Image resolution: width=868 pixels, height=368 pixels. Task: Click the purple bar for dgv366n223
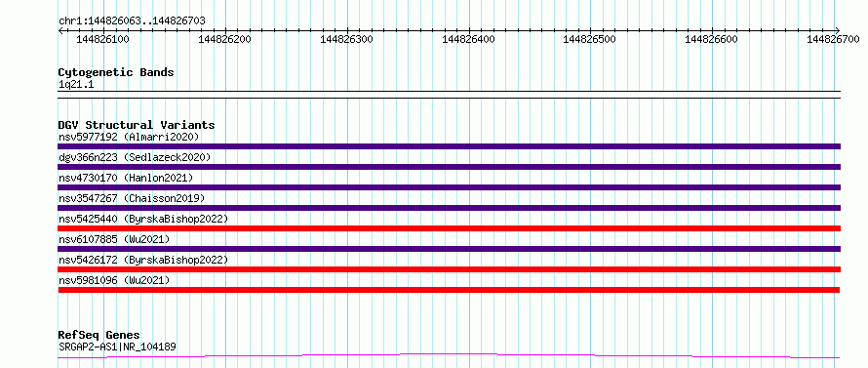coord(450,167)
